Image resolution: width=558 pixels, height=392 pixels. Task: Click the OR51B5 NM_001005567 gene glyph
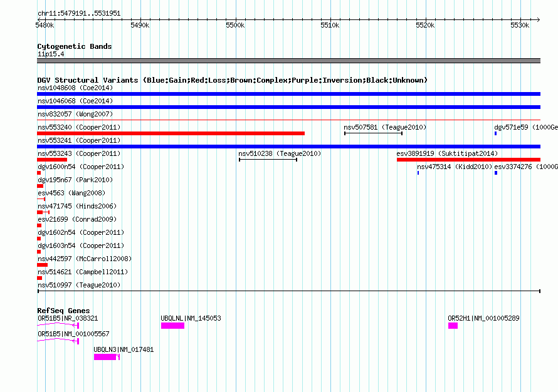coord(58,341)
